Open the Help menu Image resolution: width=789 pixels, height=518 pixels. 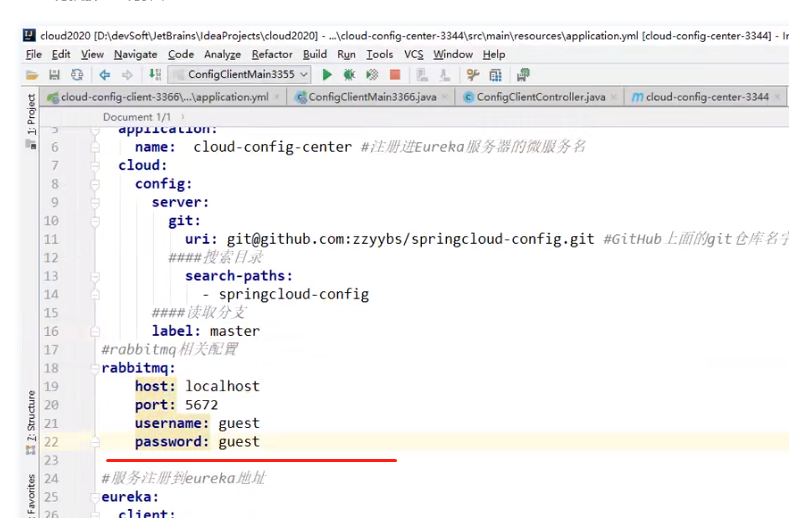[494, 54]
